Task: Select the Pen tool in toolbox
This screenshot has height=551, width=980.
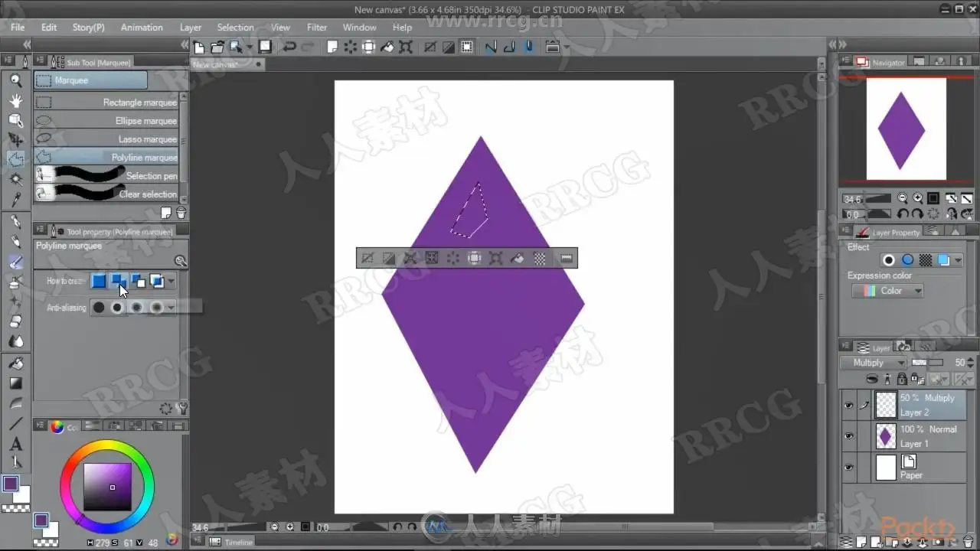Action: pos(15,222)
